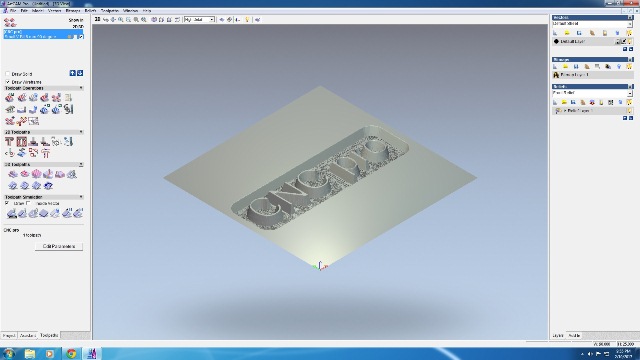Click the Edit Parameters button
The width and height of the screenshot is (640, 360).
(59, 247)
